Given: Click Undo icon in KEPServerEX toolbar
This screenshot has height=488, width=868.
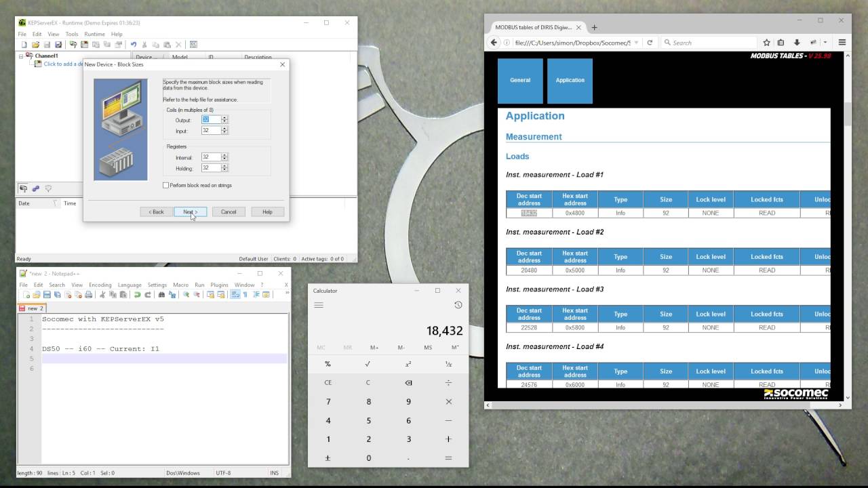Looking at the screenshot, I should click(134, 45).
